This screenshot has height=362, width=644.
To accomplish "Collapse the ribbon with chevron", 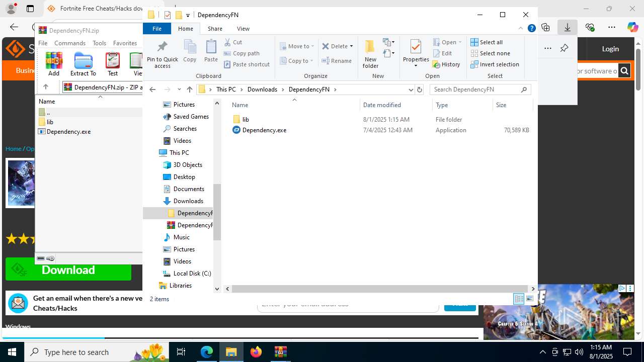I will point(521,29).
